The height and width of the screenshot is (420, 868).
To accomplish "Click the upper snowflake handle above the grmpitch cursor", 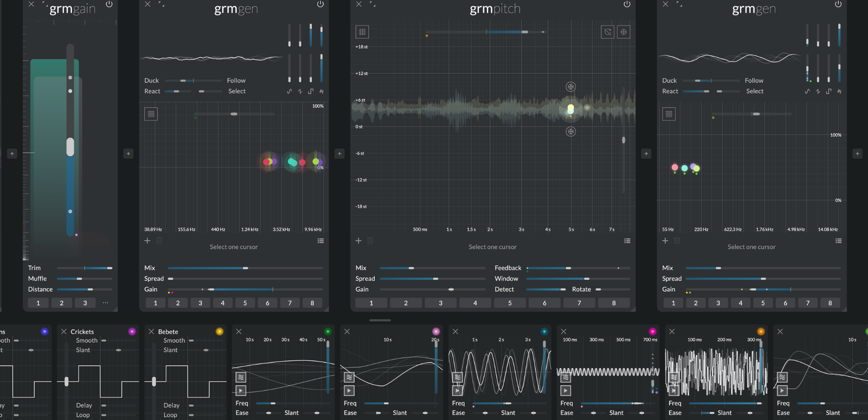I will pyautogui.click(x=571, y=87).
